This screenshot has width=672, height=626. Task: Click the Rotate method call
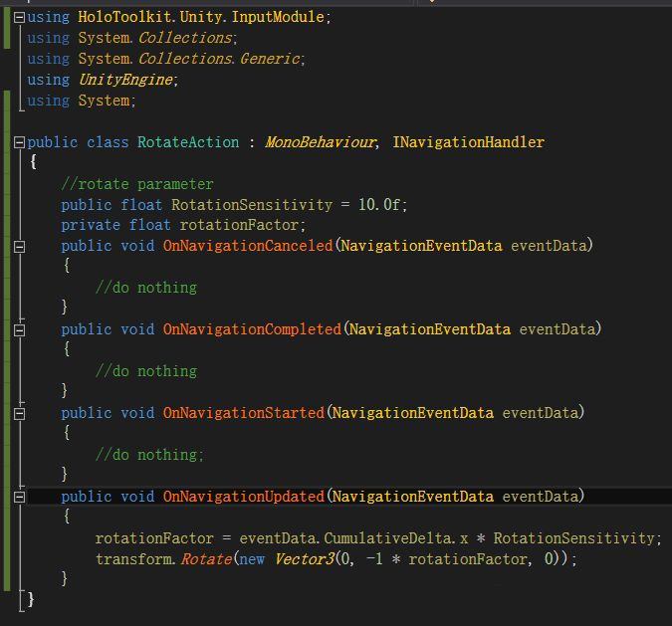206,559
